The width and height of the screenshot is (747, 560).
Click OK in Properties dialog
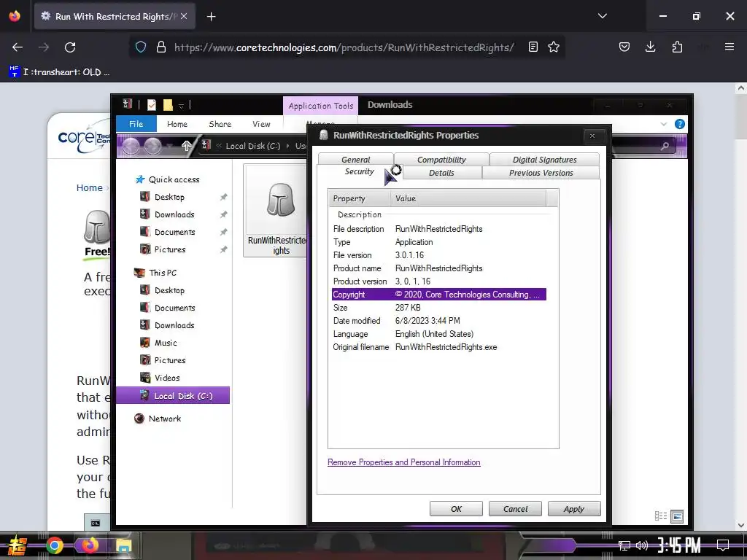click(x=456, y=508)
